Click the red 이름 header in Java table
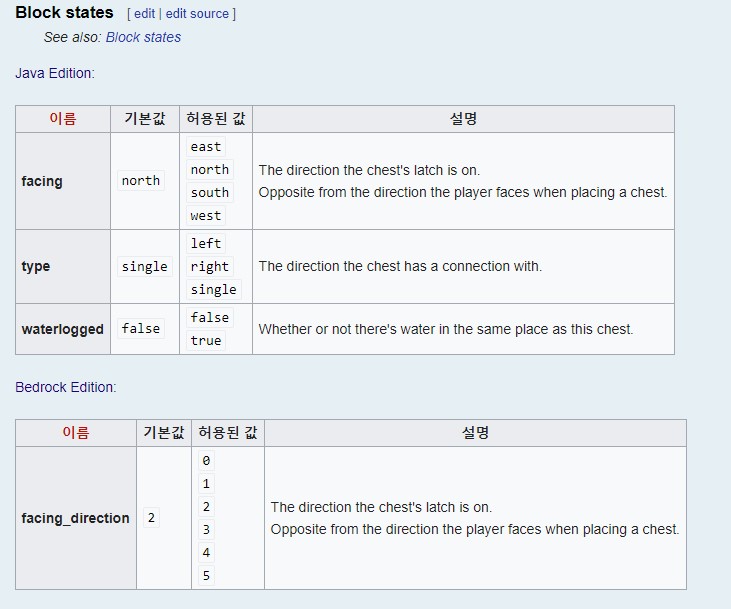Screen dimensions: 731x609 click(62, 119)
